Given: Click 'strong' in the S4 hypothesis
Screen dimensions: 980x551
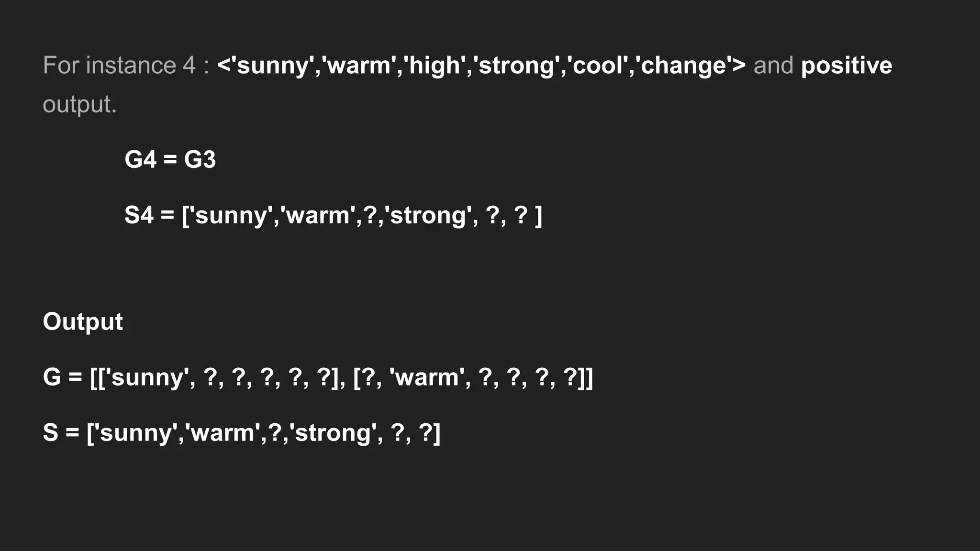Looking at the screenshot, I should point(428,216).
